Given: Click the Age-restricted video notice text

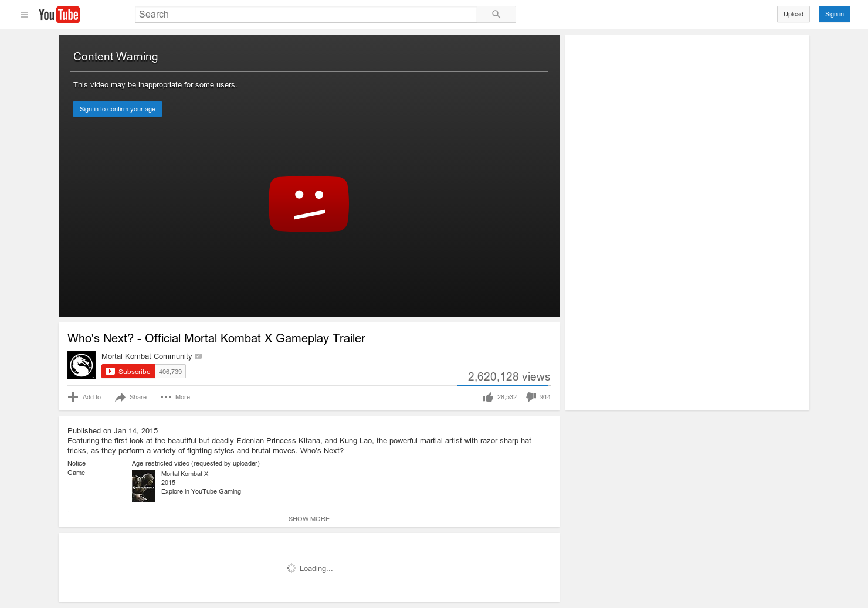Looking at the screenshot, I should coord(196,463).
